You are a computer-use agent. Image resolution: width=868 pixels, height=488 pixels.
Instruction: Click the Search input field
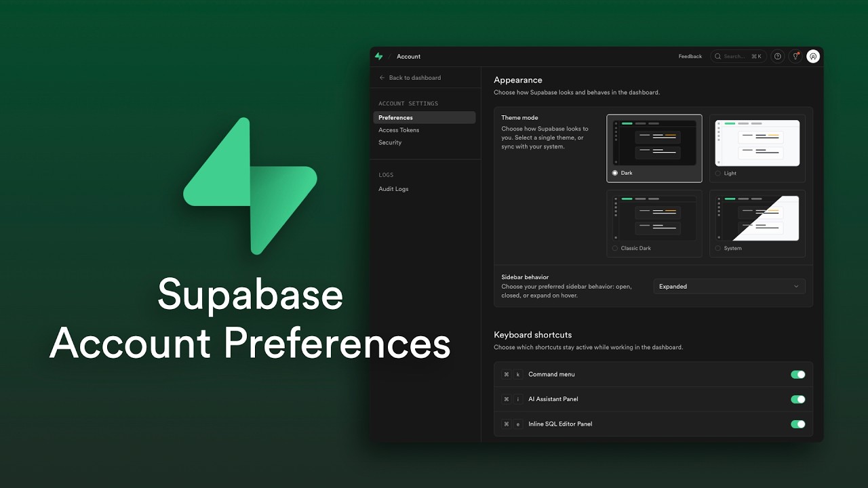coord(738,56)
